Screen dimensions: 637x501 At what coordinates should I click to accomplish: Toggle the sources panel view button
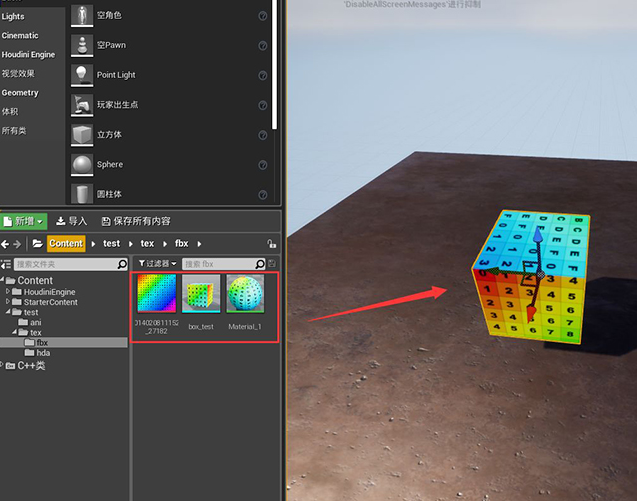(x=6, y=264)
